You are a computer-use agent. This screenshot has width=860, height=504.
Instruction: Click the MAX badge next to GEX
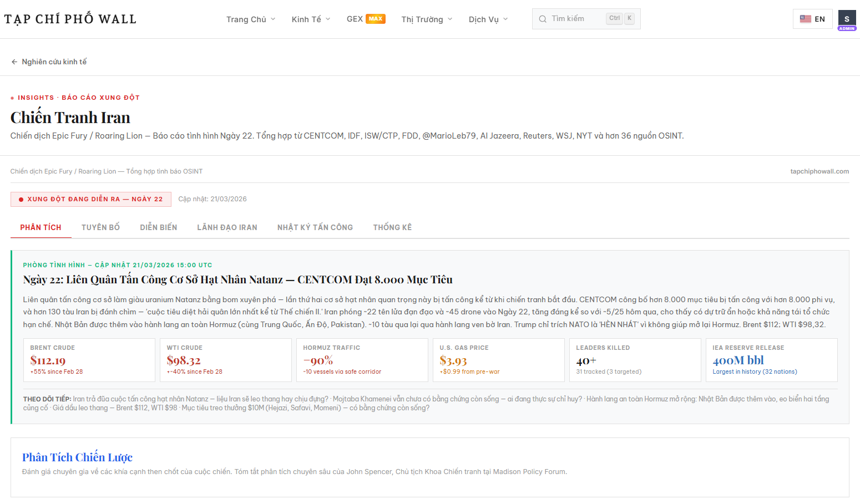[x=376, y=19]
